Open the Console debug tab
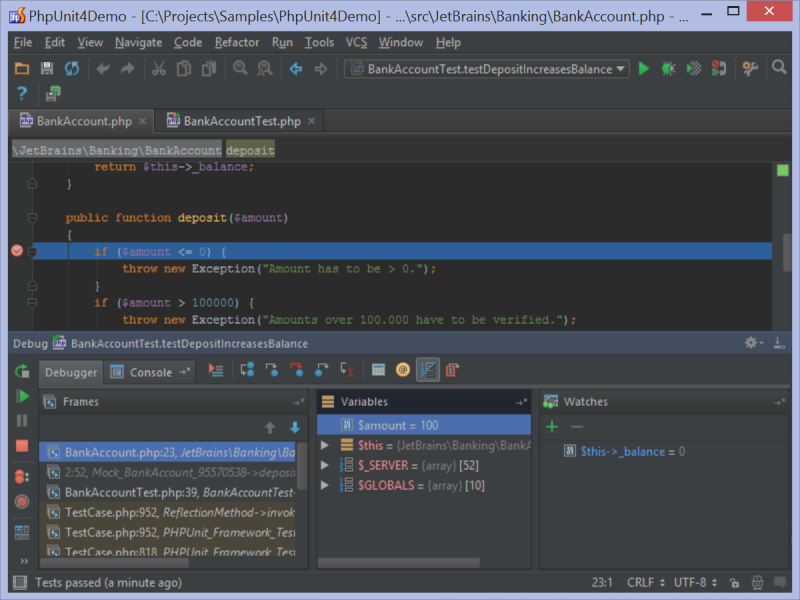The image size is (800, 600). (151, 372)
